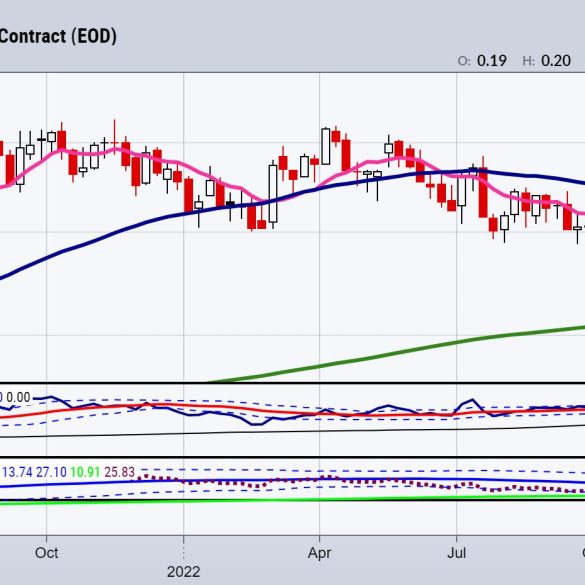Screen dimensions: 585x585
Task: Click the 27.10 indicator value
Action: (x=51, y=472)
